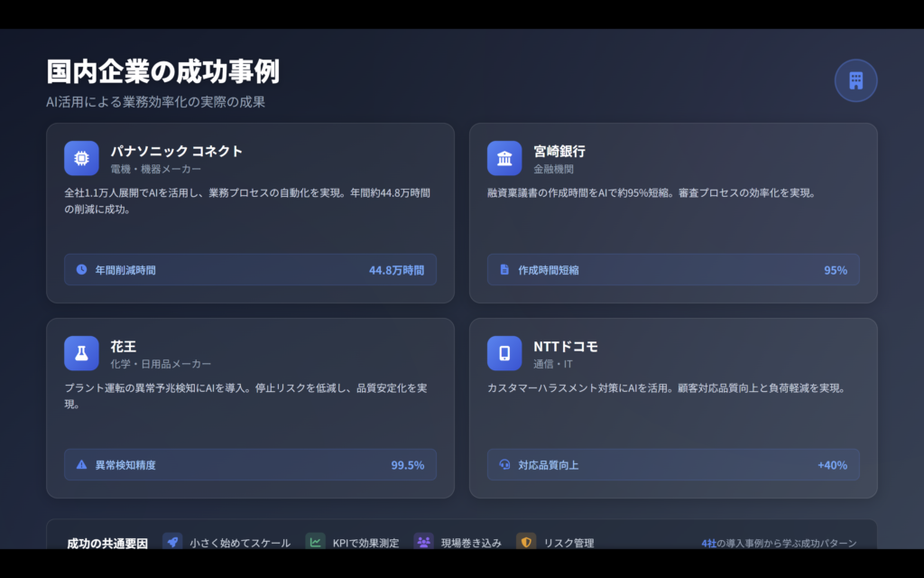Click the 電機・機器メーカー label
This screenshot has height=578, width=924.
coord(155,169)
